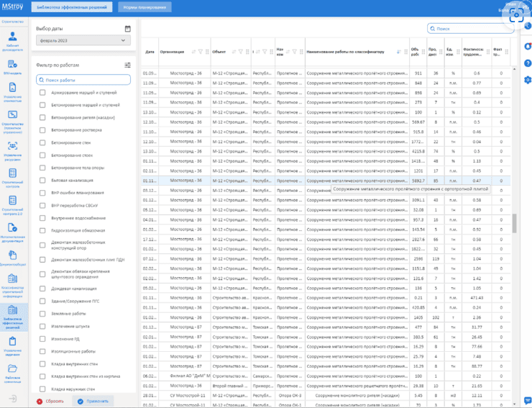Switch to Библиотека эффективных решений tab
This screenshot has height=408, width=532.
[72, 7]
